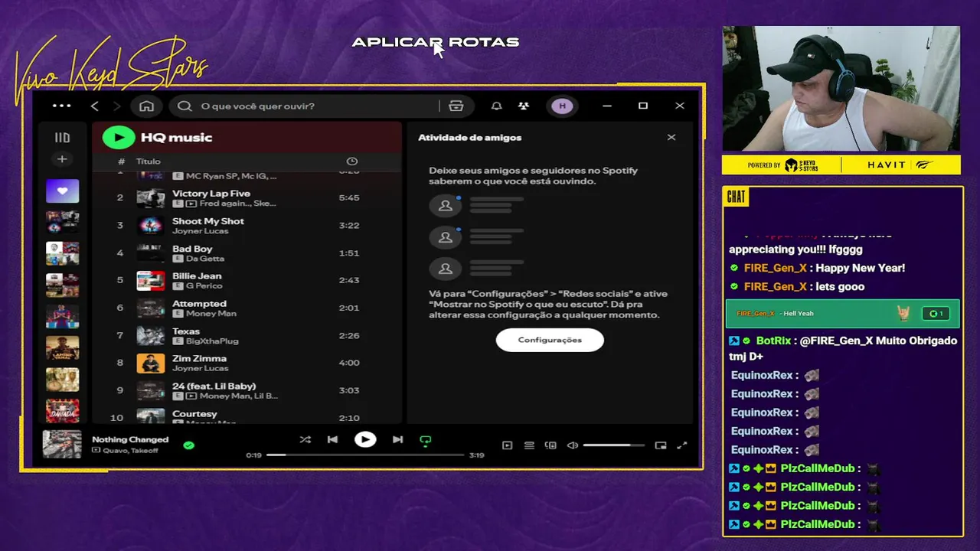Close the Atividade de amigos panel
The height and width of the screenshot is (551, 980).
(671, 138)
